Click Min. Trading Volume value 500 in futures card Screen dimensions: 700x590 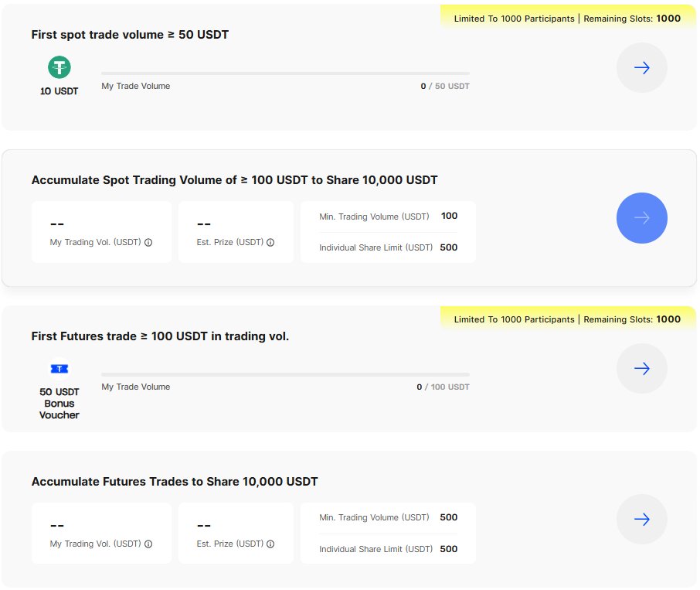(x=449, y=517)
